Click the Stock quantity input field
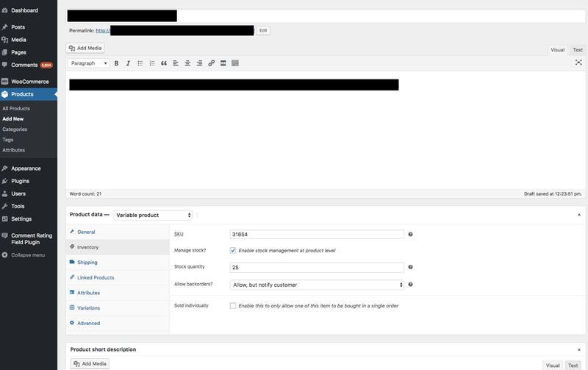 (317, 267)
